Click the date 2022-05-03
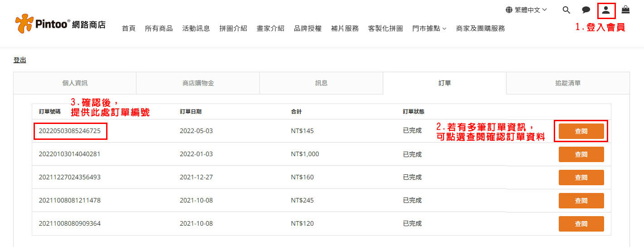 pyautogui.click(x=196, y=131)
